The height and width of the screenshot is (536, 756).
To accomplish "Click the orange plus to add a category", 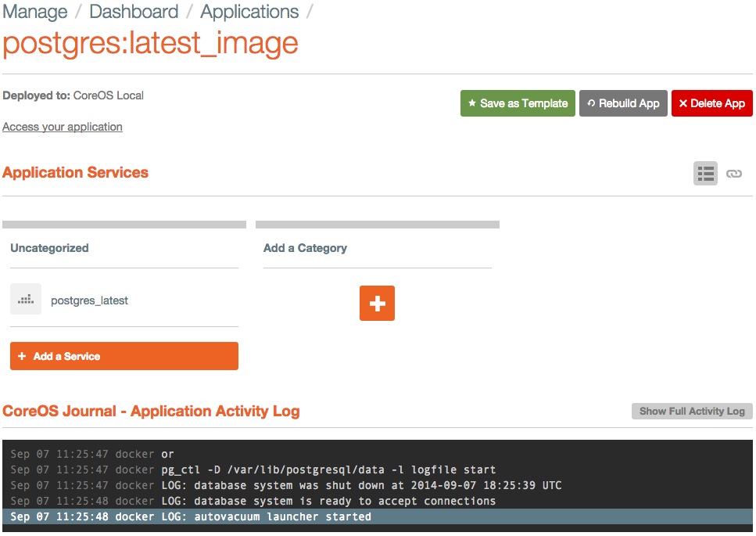I will (377, 303).
